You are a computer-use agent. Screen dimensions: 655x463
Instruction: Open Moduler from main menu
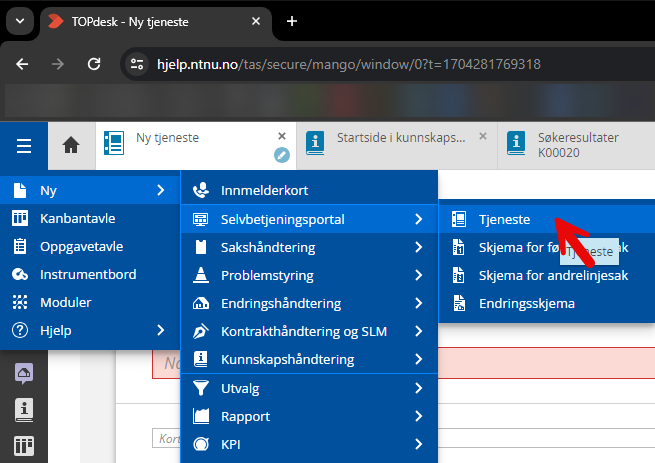90,302
